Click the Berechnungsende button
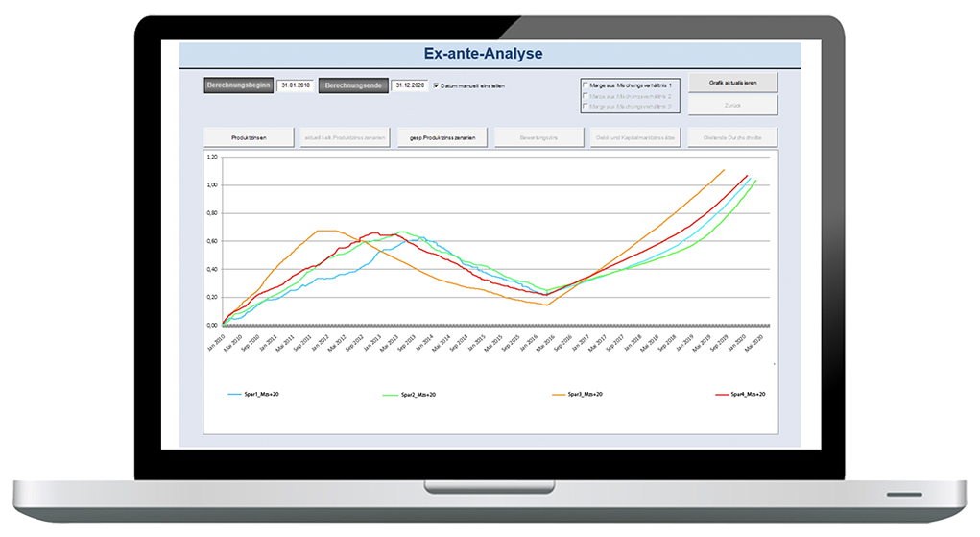980x537 pixels. click(353, 85)
